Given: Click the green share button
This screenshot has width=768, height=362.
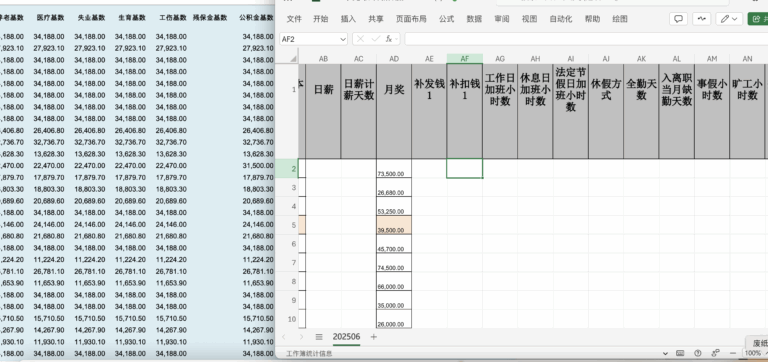Looking at the screenshot, I should [x=758, y=19].
